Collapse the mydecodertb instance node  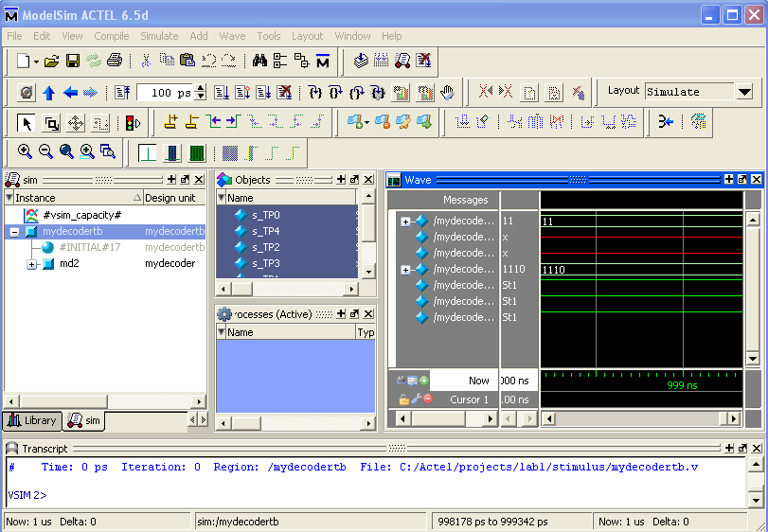[14, 231]
